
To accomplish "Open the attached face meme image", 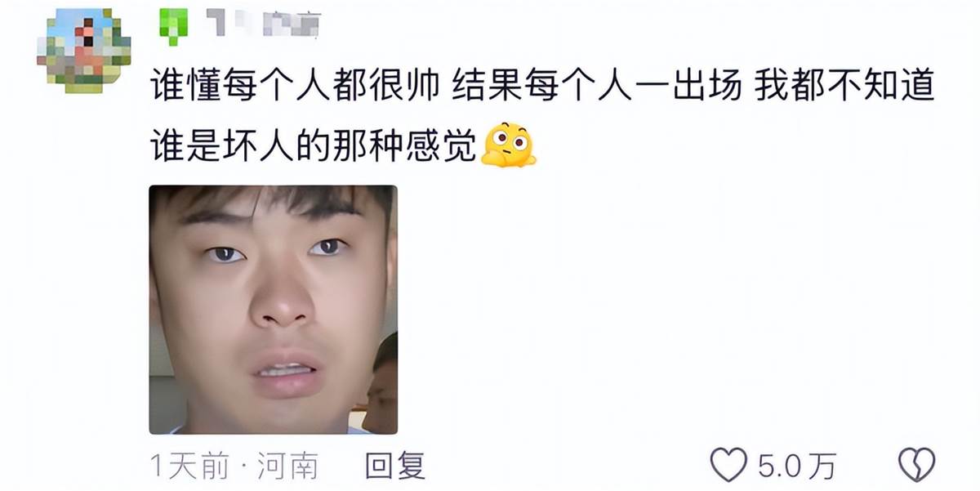I will 273,310.
